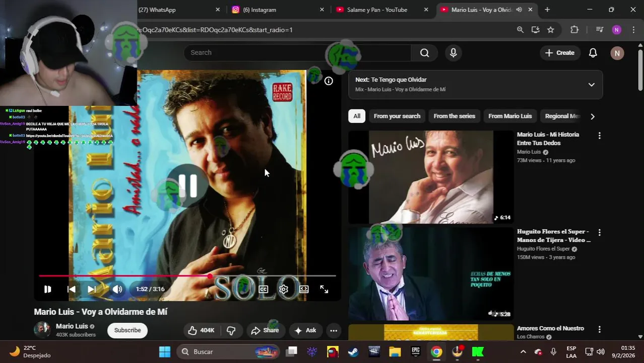Seek on the red video progress bar
The image size is (644, 363).
187,276
